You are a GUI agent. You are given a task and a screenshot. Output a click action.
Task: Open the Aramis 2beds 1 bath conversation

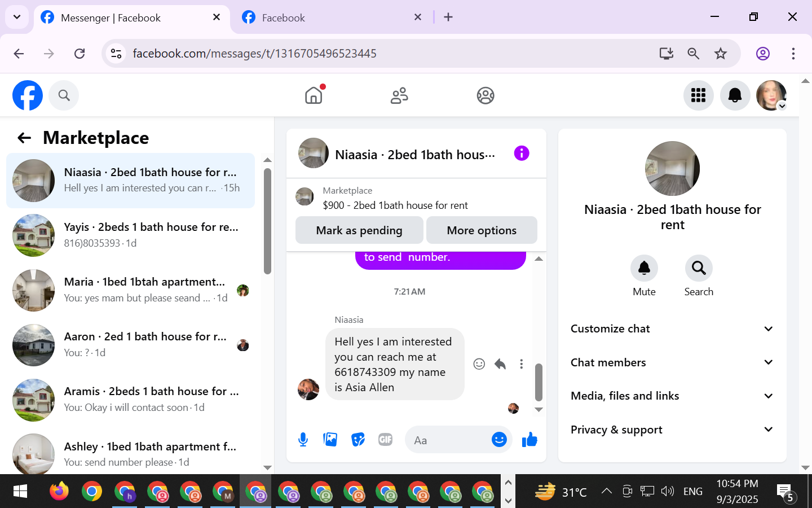click(x=131, y=400)
